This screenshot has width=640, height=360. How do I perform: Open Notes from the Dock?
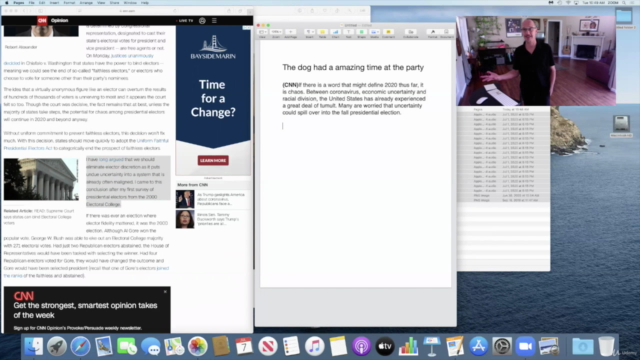tap(338, 347)
